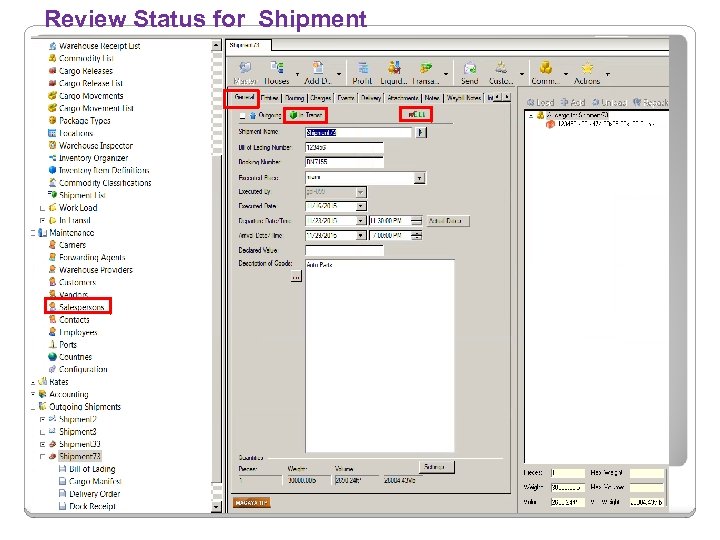Expand the Houses toolbar dropdown arrow
720x540 pixels.
point(298,74)
